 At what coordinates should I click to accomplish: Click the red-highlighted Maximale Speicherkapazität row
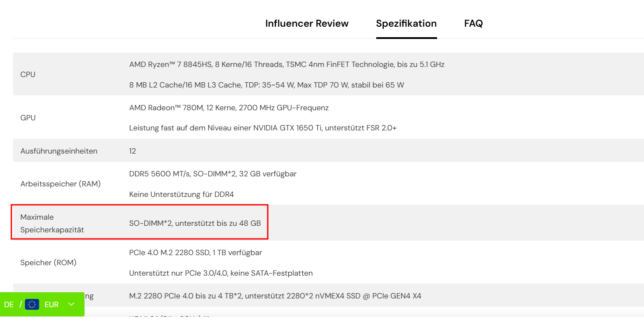pos(139,222)
